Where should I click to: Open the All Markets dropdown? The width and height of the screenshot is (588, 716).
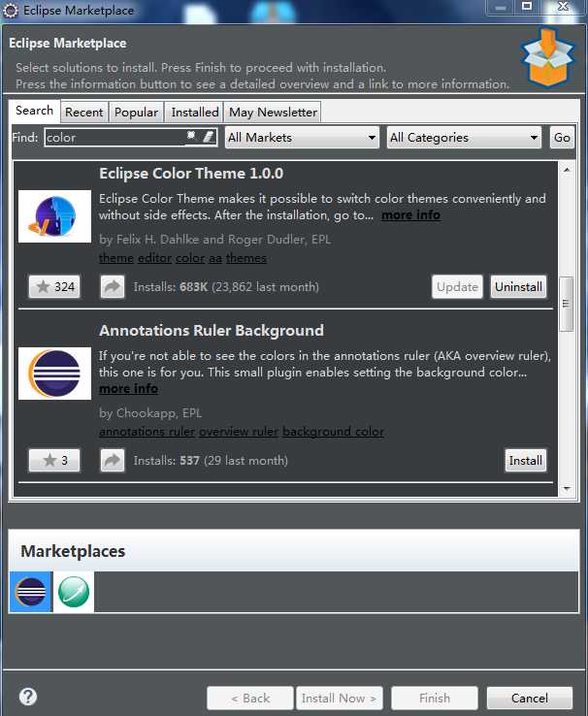(302, 138)
